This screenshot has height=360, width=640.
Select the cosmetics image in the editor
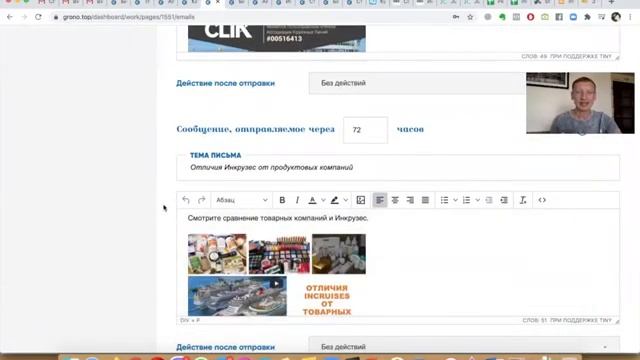tap(280, 254)
